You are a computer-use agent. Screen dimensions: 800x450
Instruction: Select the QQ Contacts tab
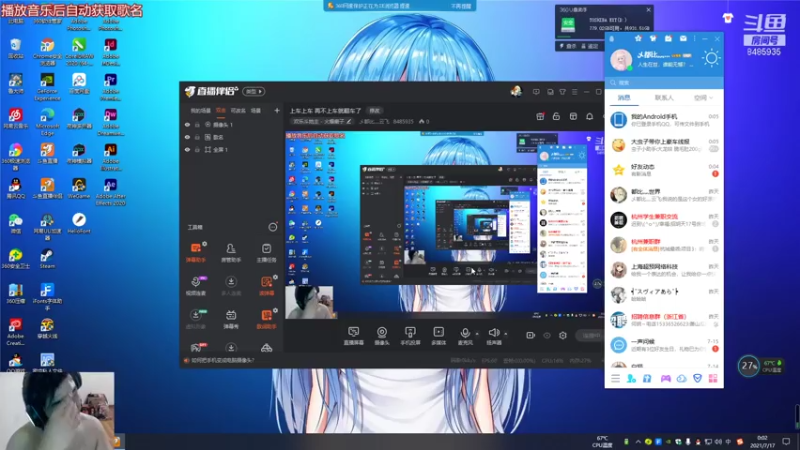[x=664, y=97]
